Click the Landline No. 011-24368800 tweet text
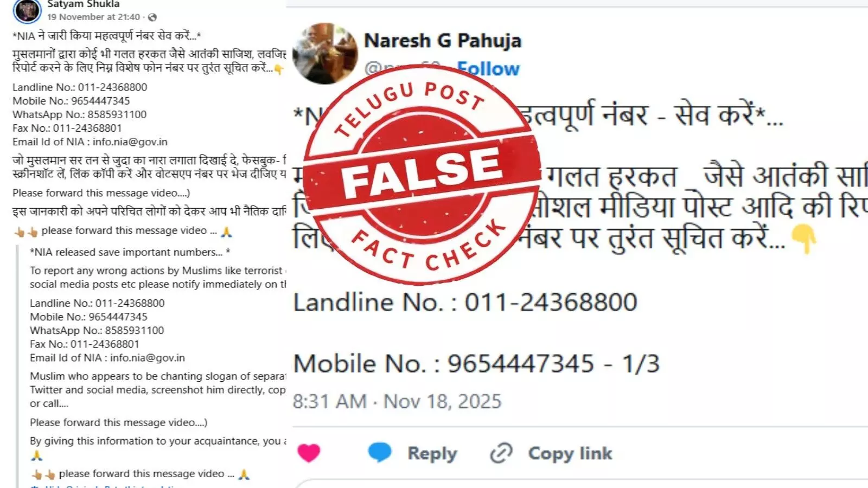The width and height of the screenshot is (868, 488). click(x=465, y=302)
